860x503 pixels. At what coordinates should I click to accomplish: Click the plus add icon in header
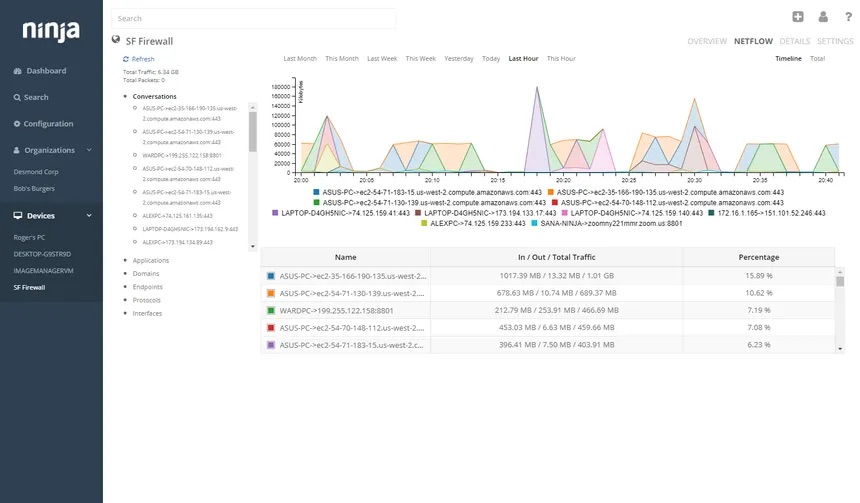(798, 16)
